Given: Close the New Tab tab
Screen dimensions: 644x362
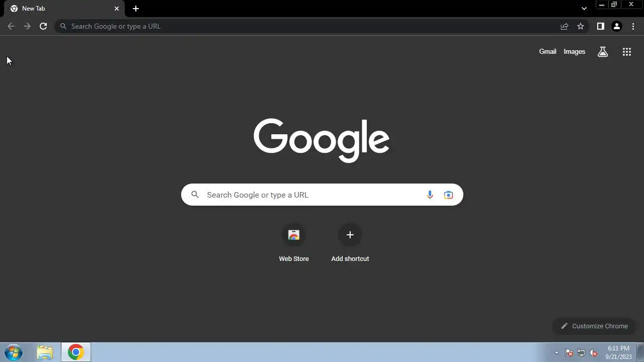Looking at the screenshot, I should [117, 9].
